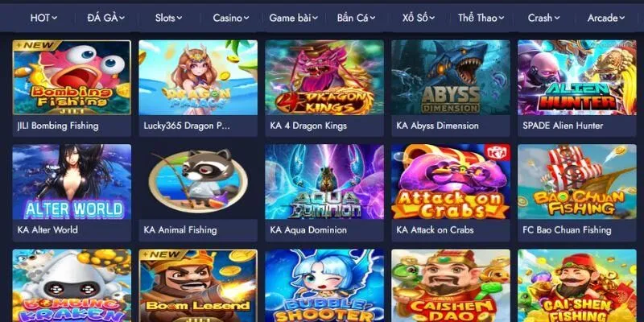Open the Boom Legend game icon

tap(198, 286)
